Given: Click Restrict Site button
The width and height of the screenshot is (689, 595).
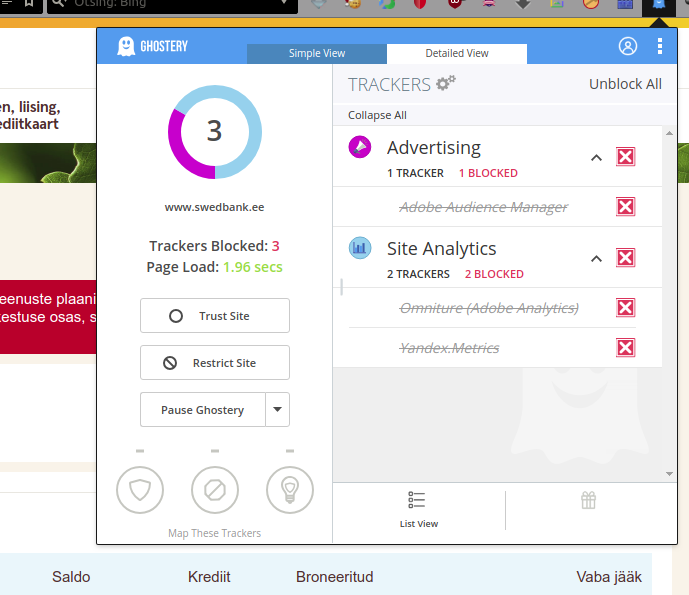Looking at the screenshot, I should click(x=215, y=363).
